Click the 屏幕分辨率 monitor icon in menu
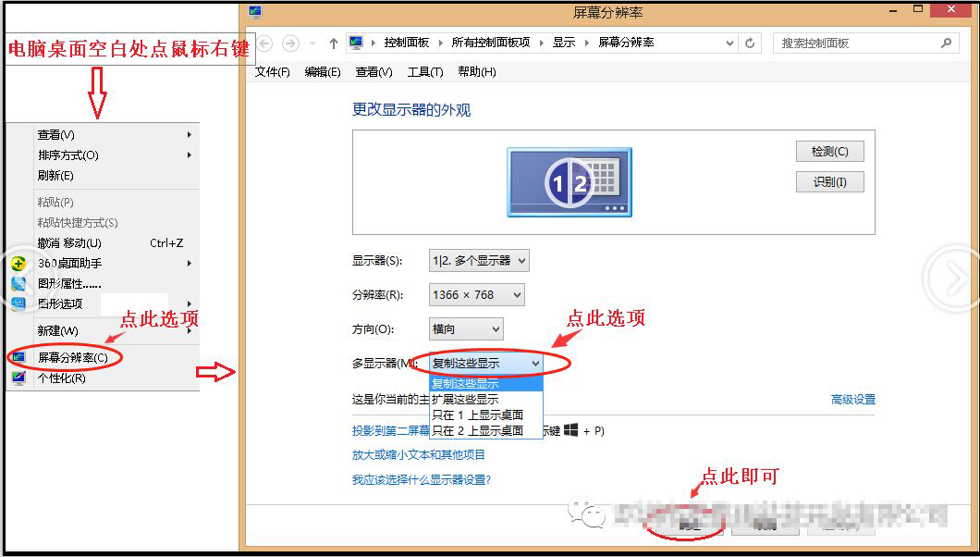The image size is (980, 557). click(18, 357)
